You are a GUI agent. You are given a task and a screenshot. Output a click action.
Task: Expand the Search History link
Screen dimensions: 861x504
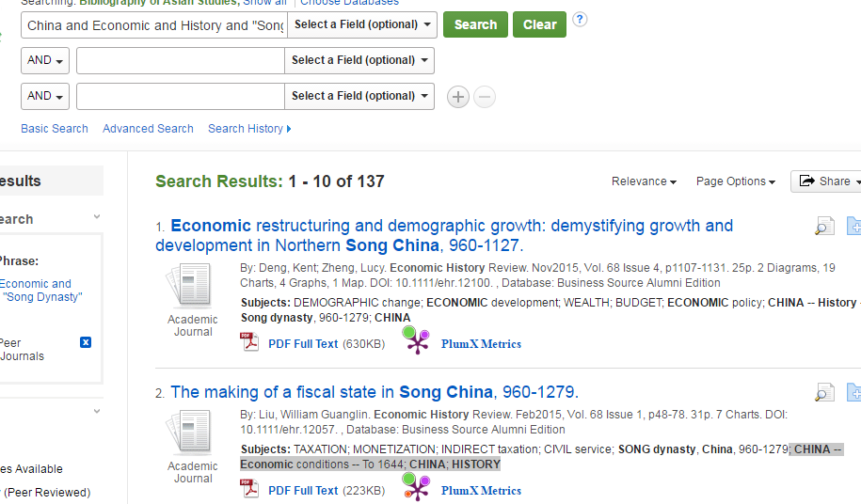[249, 129]
